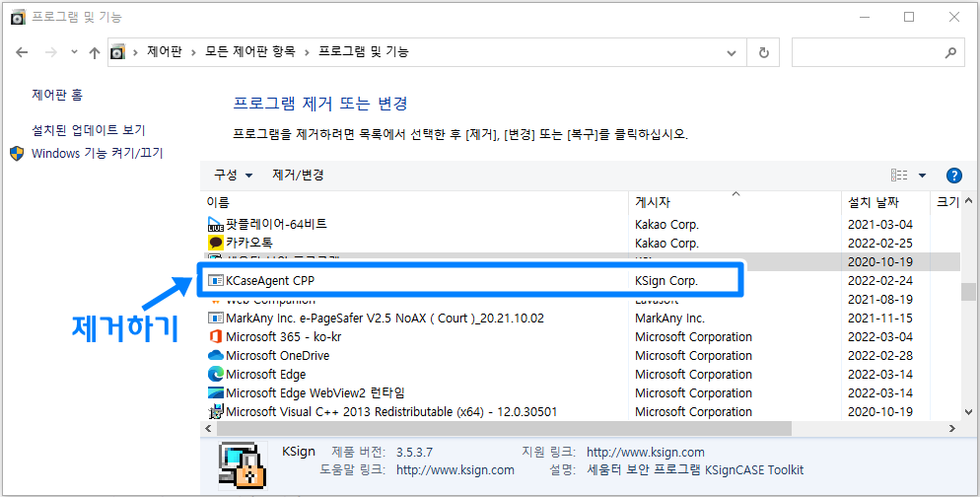This screenshot has width=980, height=497.
Task: Click the KCaseAgent CPP icon
Action: tap(216, 281)
